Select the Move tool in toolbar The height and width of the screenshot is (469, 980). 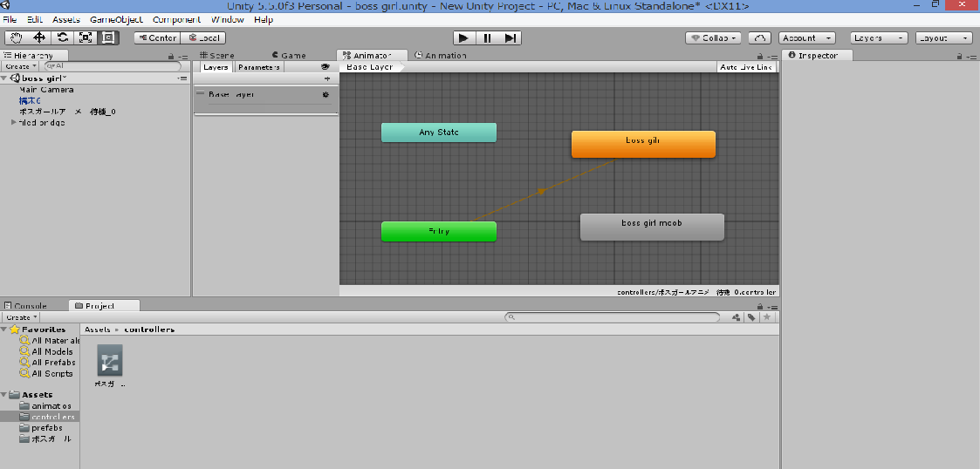click(x=39, y=37)
